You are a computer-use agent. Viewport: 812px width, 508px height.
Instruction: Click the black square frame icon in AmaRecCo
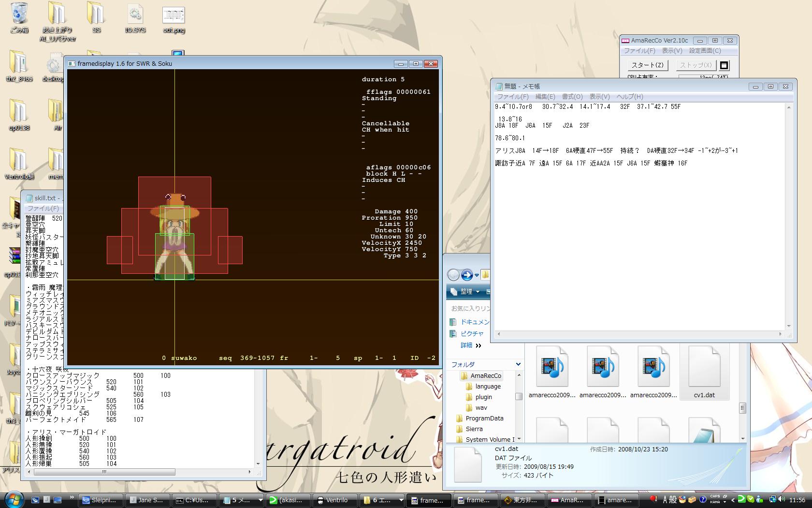pyautogui.click(x=724, y=65)
